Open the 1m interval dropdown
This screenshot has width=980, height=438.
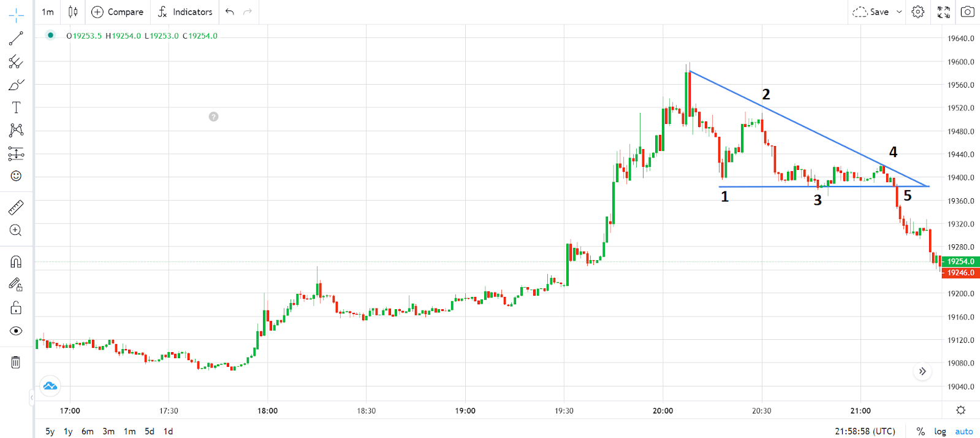pos(48,12)
